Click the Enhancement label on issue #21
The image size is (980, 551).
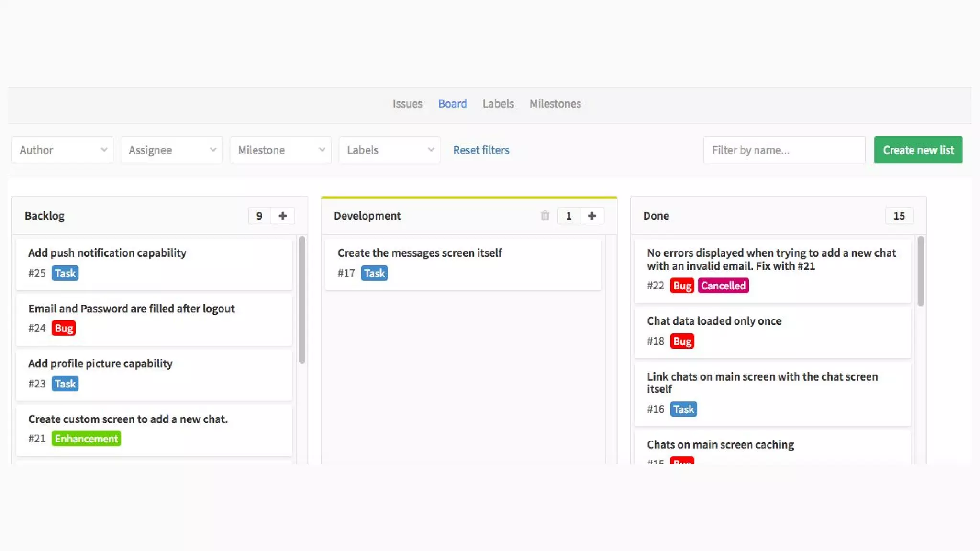pos(86,439)
